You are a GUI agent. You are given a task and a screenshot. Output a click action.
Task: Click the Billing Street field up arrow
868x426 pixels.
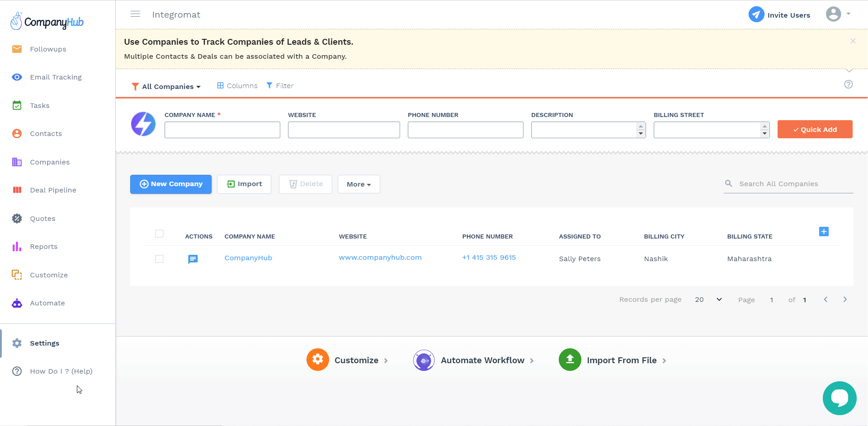coord(764,126)
